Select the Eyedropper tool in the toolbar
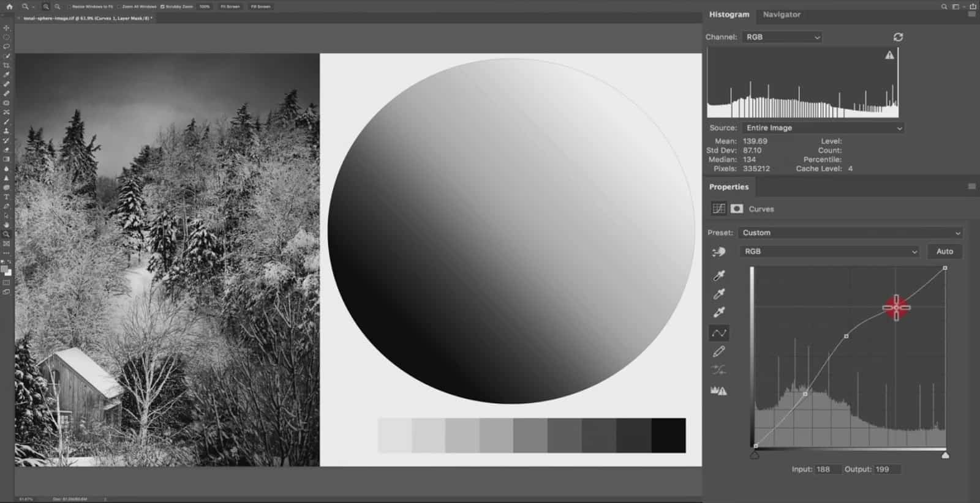Image resolution: width=980 pixels, height=503 pixels. point(7,75)
